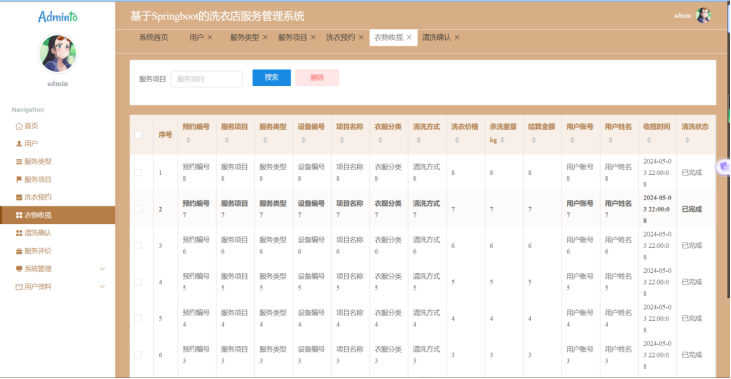The height and width of the screenshot is (379, 731).
Task: Click the 已完成 status in row 1
Action: pos(692,172)
